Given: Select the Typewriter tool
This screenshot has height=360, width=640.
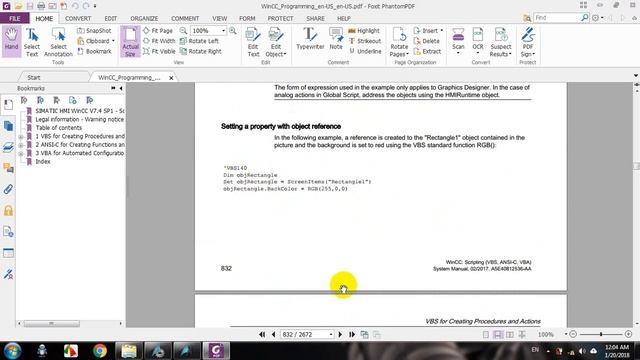Looking at the screenshot, I should (x=310, y=39).
